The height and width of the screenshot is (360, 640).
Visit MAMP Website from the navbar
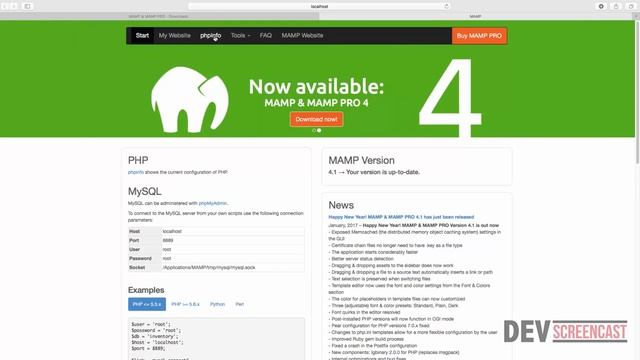coord(302,36)
